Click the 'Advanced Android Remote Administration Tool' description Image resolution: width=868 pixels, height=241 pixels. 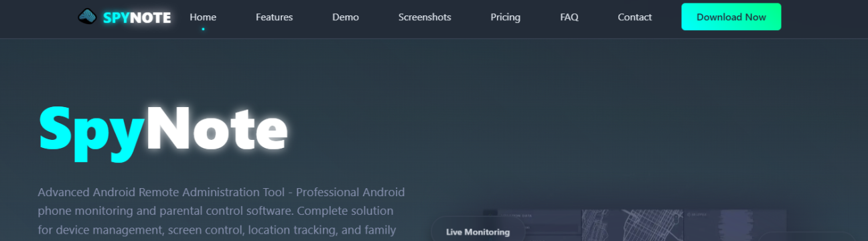tap(221, 212)
